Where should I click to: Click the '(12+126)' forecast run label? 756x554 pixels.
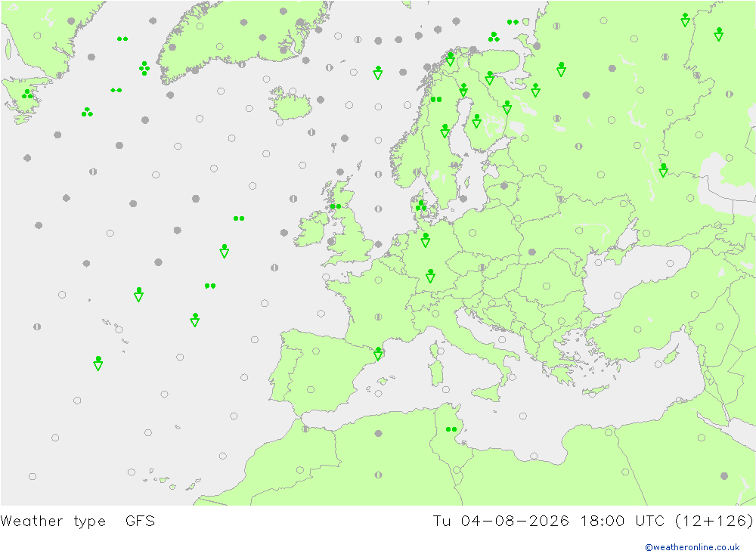[x=714, y=522]
